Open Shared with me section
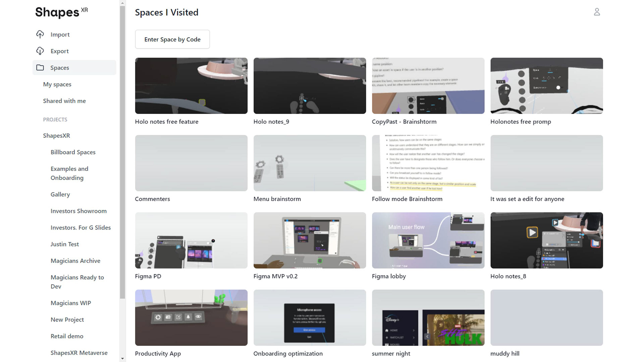The height and width of the screenshot is (362, 644). click(64, 101)
